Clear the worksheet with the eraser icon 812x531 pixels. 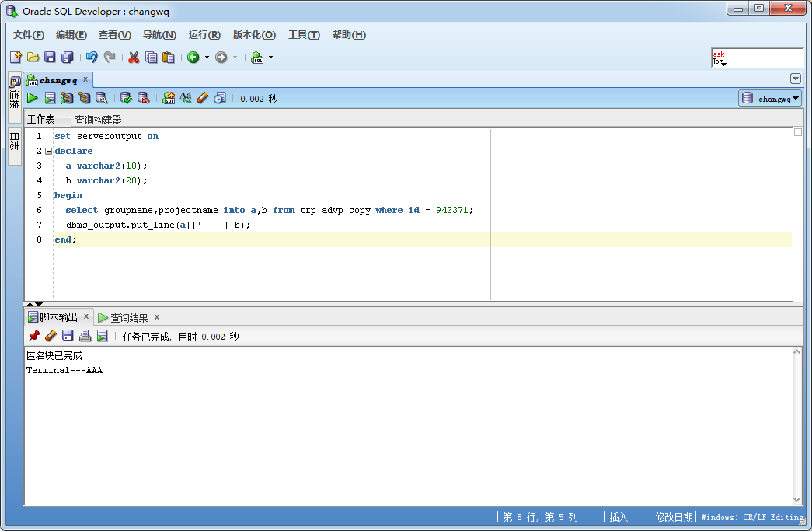tap(203, 98)
